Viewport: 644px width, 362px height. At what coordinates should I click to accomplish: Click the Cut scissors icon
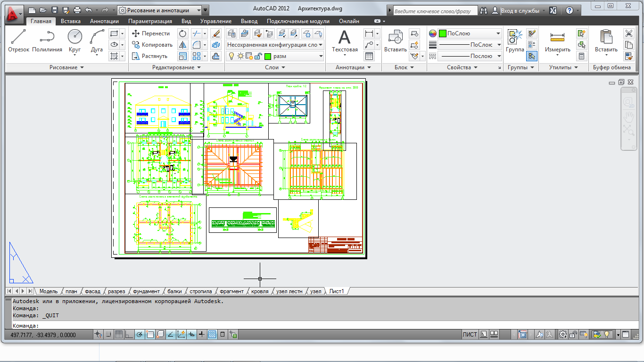pyautogui.click(x=628, y=33)
